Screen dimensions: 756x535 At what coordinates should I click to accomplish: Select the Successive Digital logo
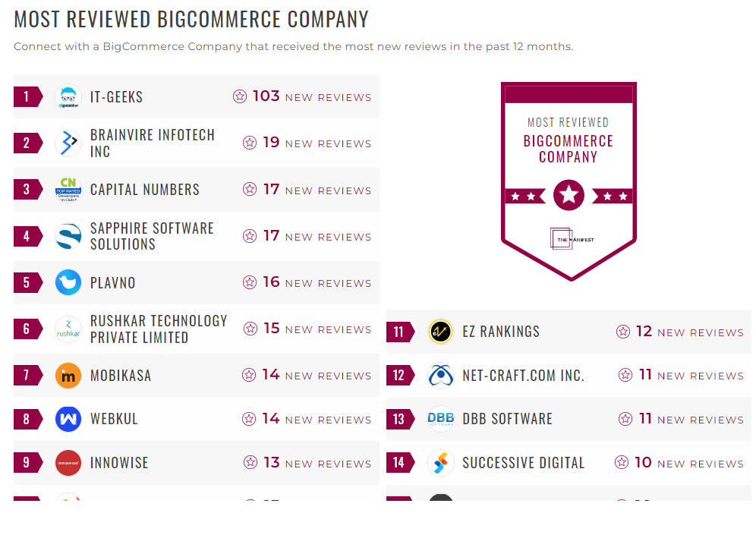440,462
